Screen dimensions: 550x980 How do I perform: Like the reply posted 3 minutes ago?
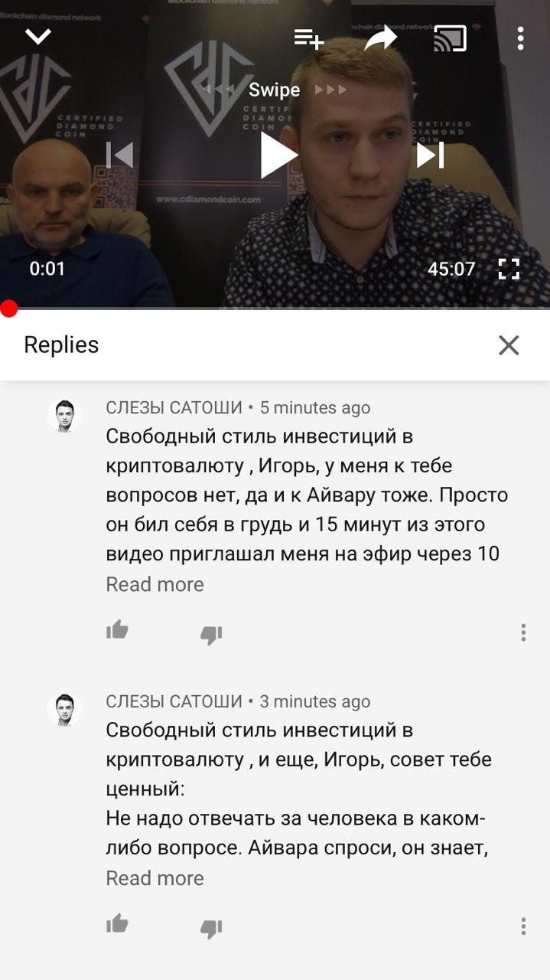click(x=117, y=924)
